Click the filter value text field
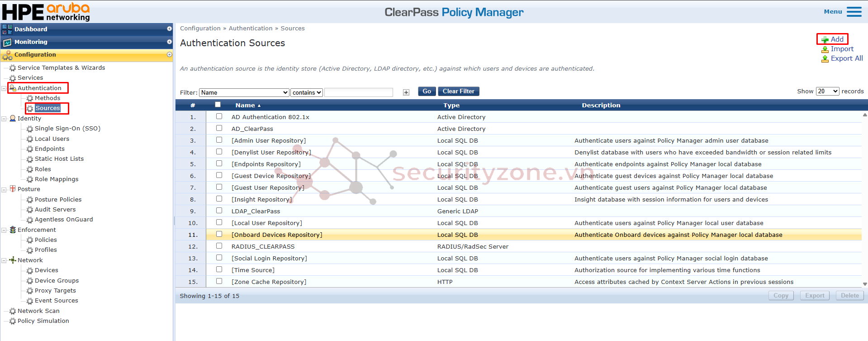The image size is (868, 341). [358, 92]
